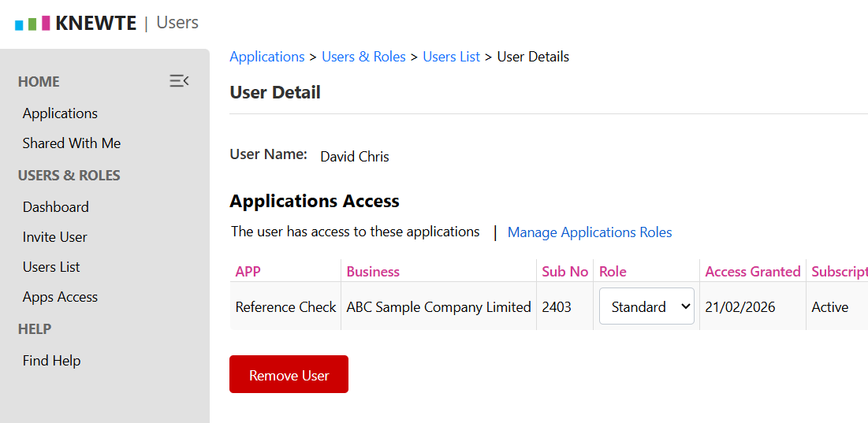This screenshot has width=868, height=423.
Task: Click the Users title beside the logo
Action: pos(177,23)
